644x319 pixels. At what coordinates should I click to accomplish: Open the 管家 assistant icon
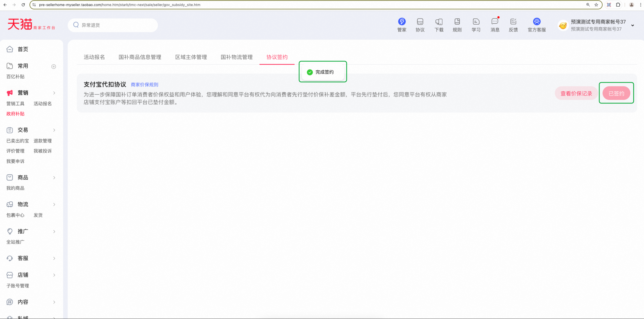pos(402,22)
